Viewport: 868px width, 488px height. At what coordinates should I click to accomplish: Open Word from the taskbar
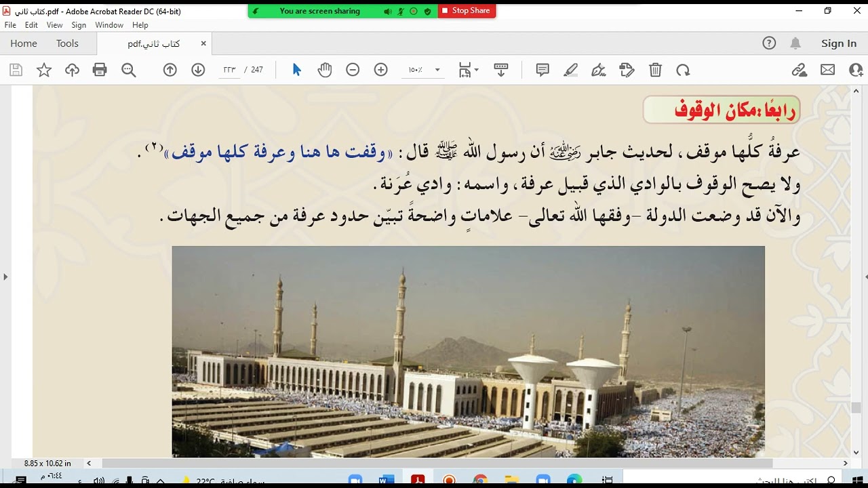coord(387,481)
